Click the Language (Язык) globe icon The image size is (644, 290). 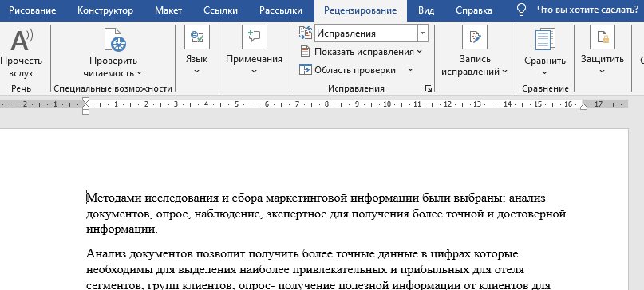pyautogui.click(x=197, y=37)
